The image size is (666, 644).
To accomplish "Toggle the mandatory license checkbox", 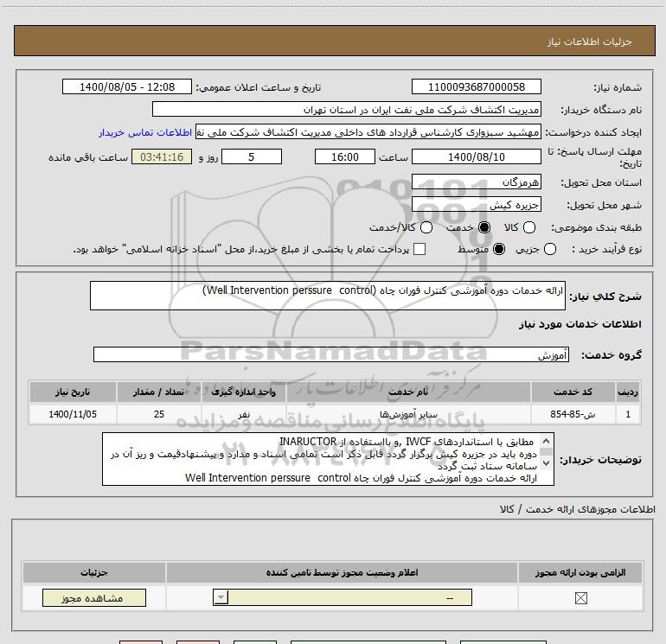I will pyautogui.click(x=580, y=598).
